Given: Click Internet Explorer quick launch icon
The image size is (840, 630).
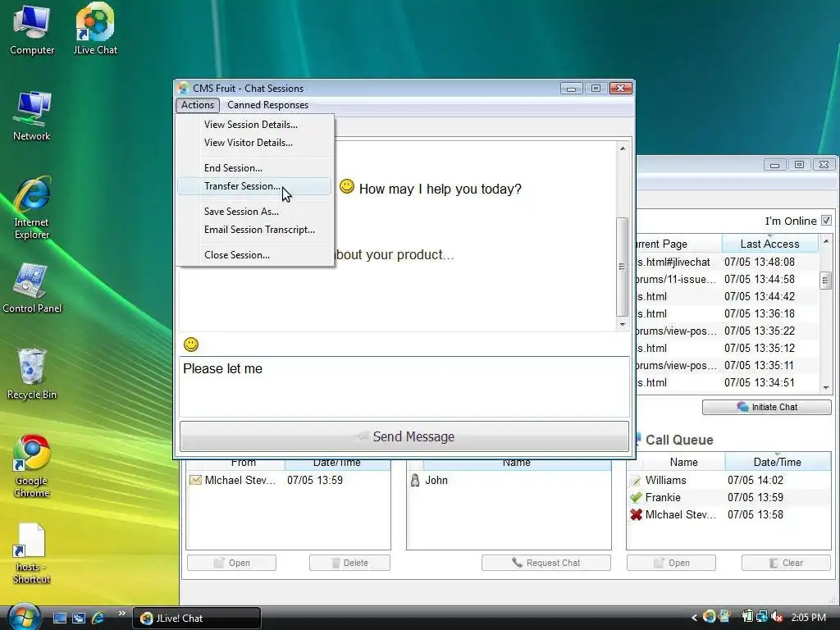Looking at the screenshot, I should tap(98, 619).
